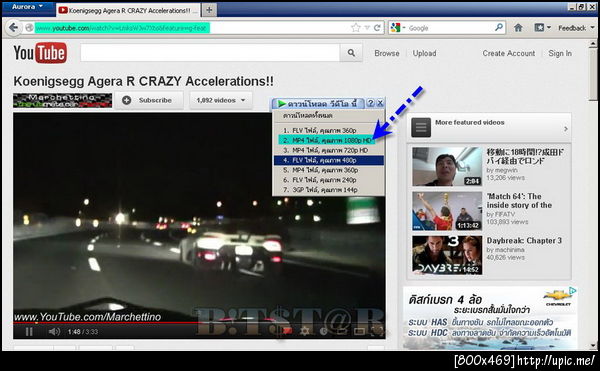Click the download-this-video toolbar button
This screenshot has height=371, width=600.
pos(318,103)
